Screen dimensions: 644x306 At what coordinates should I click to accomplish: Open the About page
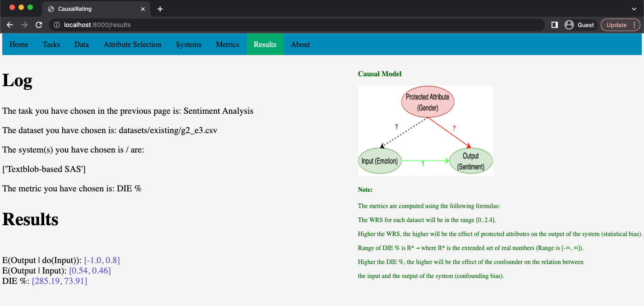pos(300,44)
